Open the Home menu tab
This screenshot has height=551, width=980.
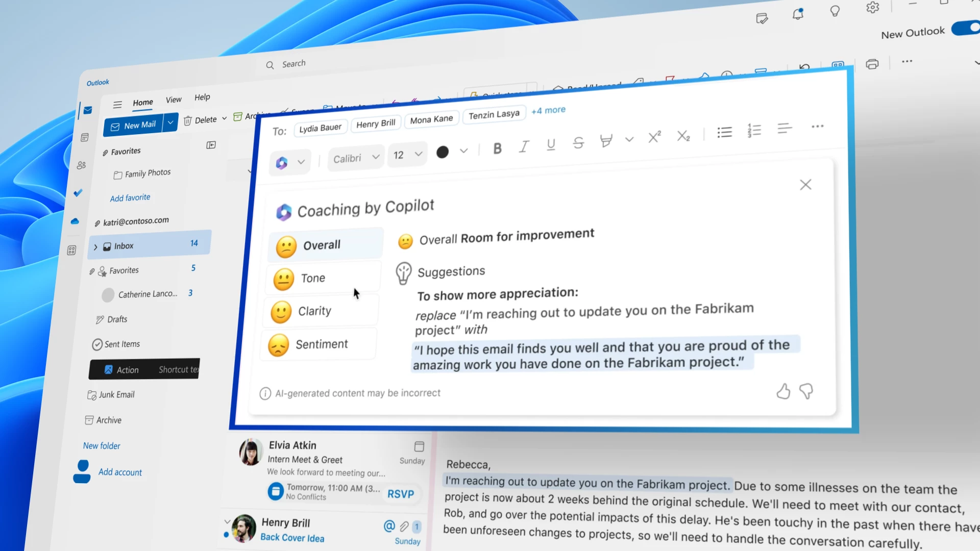point(142,102)
